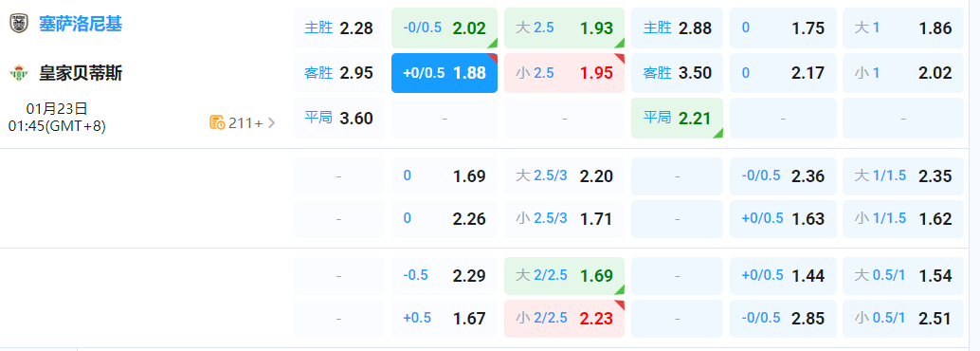Pick handicap +0.5 at 1.67
The image size is (980, 351).
coord(445,319)
